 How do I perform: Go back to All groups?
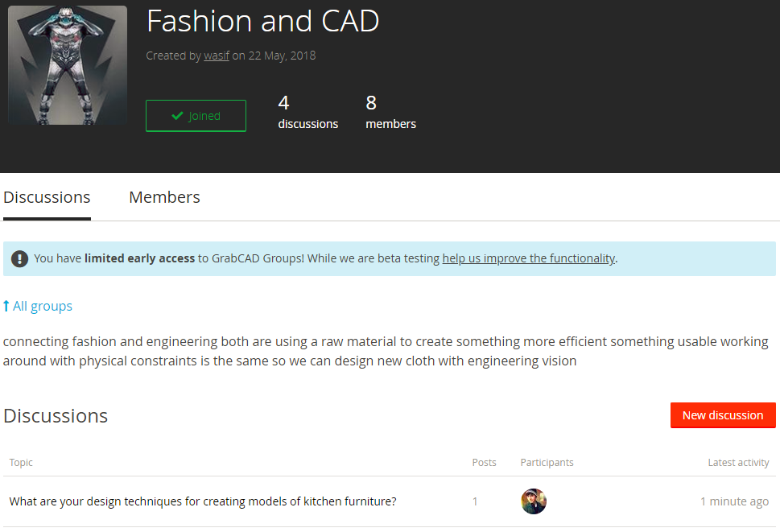pos(42,306)
